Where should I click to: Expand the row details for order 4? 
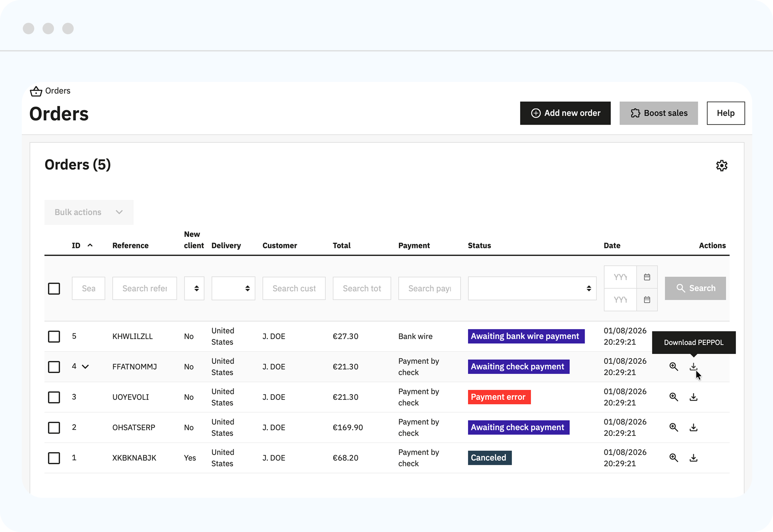tap(86, 367)
